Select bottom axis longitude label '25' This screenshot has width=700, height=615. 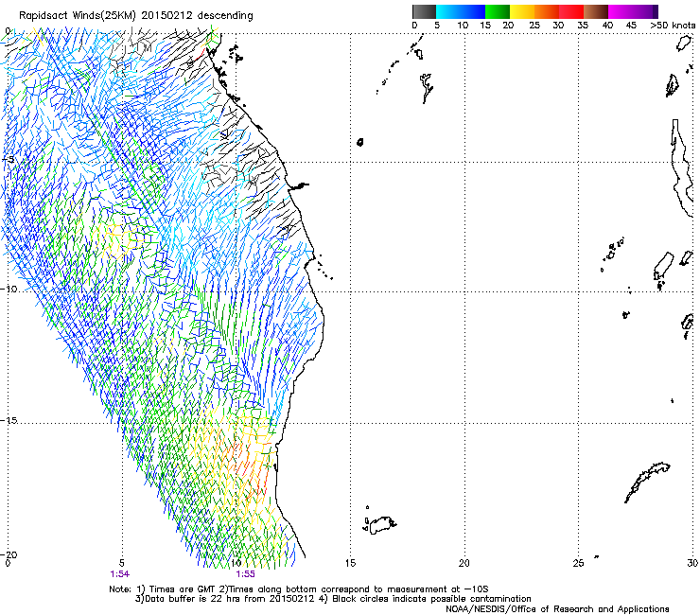click(x=578, y=563)
